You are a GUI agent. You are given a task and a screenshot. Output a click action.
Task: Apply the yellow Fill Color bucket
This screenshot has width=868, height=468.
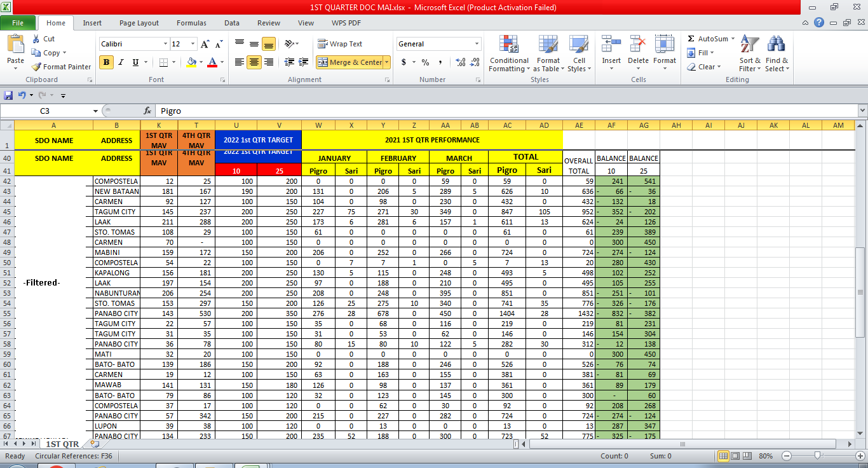(x=191, y=62)
